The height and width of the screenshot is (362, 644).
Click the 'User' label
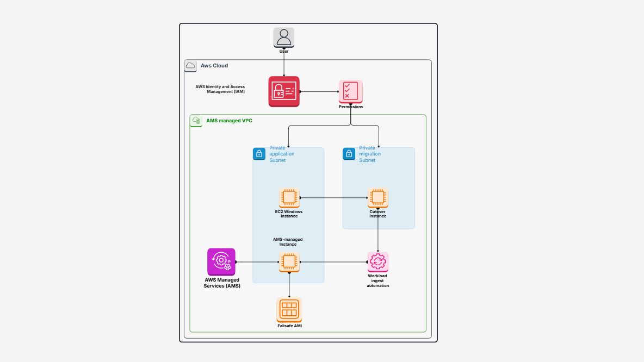284,51
